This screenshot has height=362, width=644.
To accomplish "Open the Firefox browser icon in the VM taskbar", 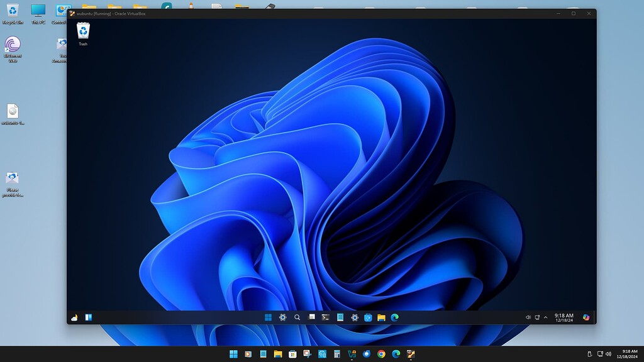I will pos(365,353).
